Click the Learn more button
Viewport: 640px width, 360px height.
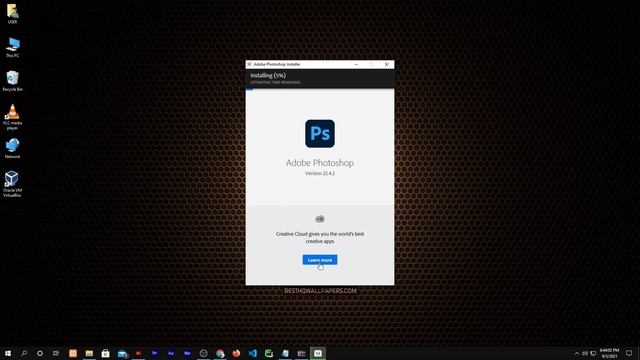pos(320,260)
